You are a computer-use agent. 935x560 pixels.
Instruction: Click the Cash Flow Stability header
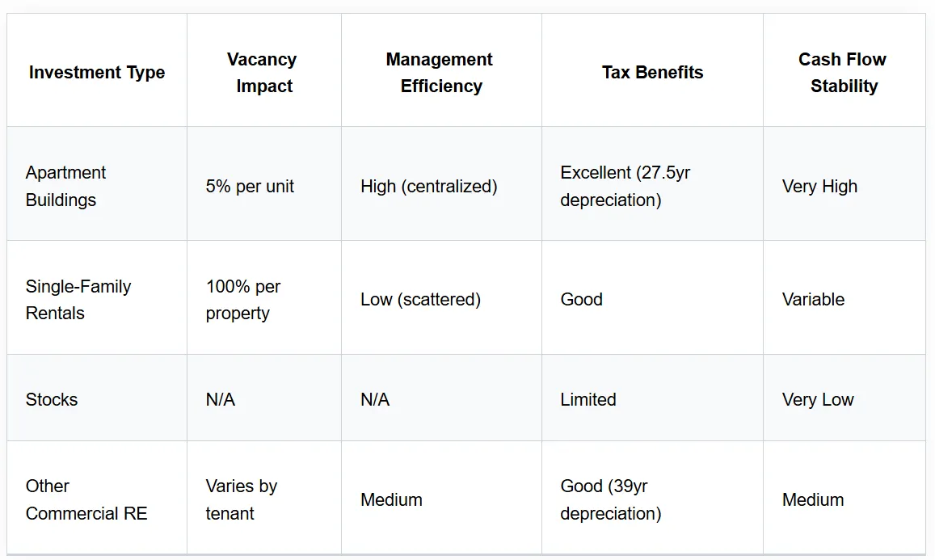click(843, 72)
